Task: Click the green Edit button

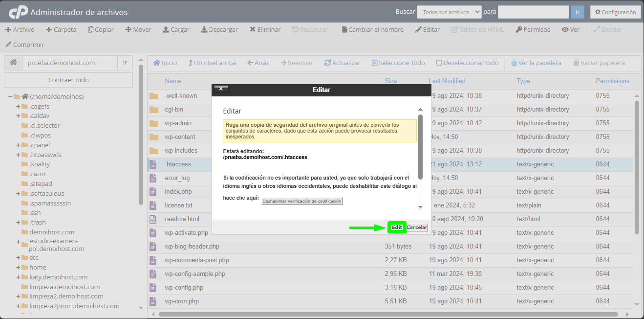Action: [396, 227]
